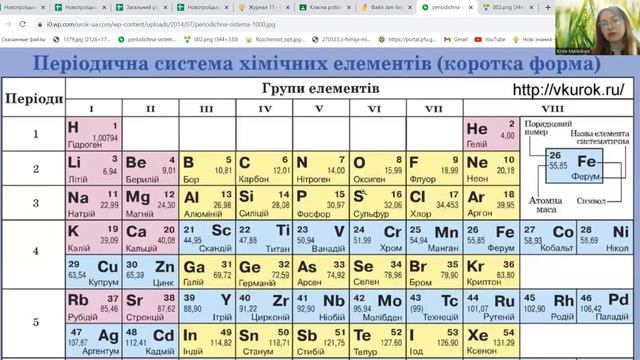Screen dimensions: 640x360
Task: Close the 'Файл Jam' tab
Action: pyautogui.click(x=410, y=7)
